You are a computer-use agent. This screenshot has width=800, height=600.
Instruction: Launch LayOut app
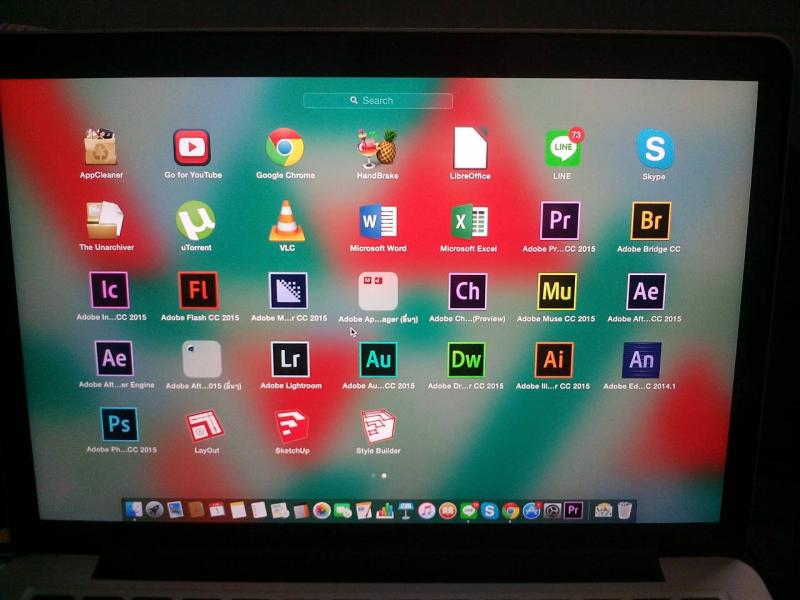(206, 426)
